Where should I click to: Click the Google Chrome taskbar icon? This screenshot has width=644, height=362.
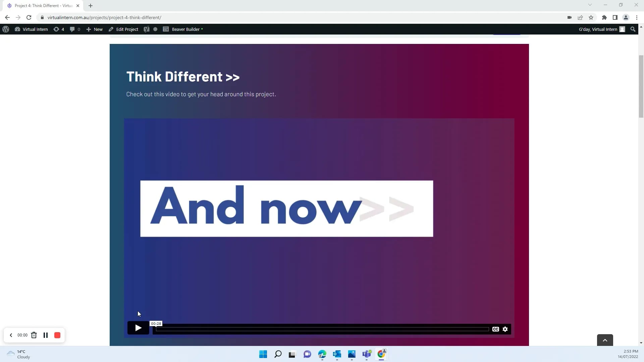[382, 354]
